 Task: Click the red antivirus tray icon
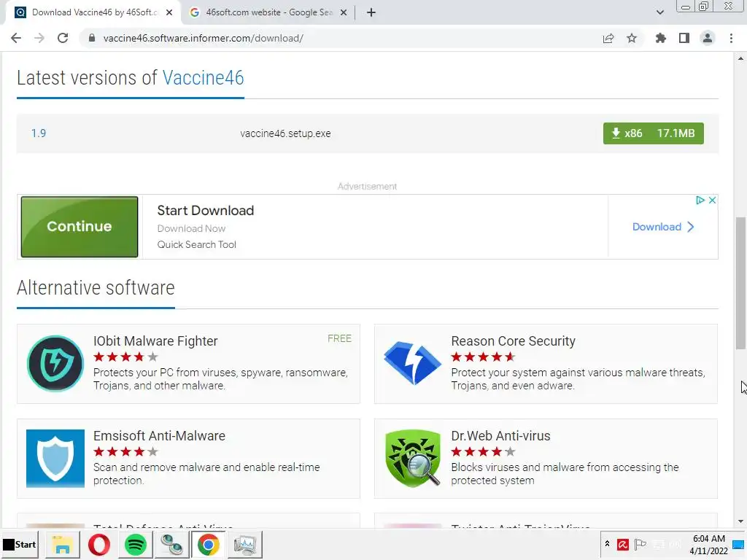click(x=622, y=544)
